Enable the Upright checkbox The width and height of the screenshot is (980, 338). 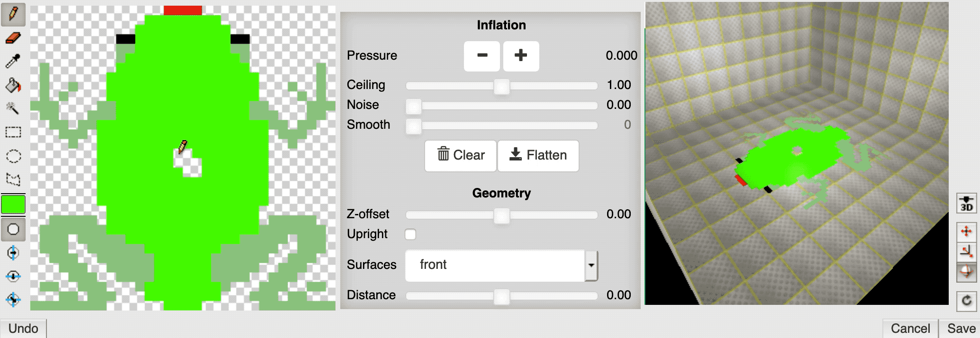(410, 234)
